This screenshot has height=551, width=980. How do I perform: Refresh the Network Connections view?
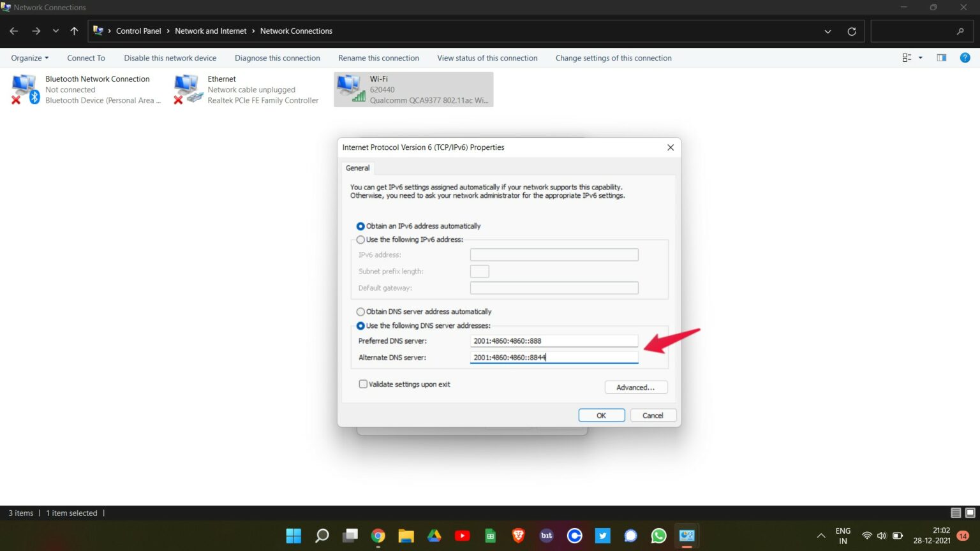[x=851, y=31]
